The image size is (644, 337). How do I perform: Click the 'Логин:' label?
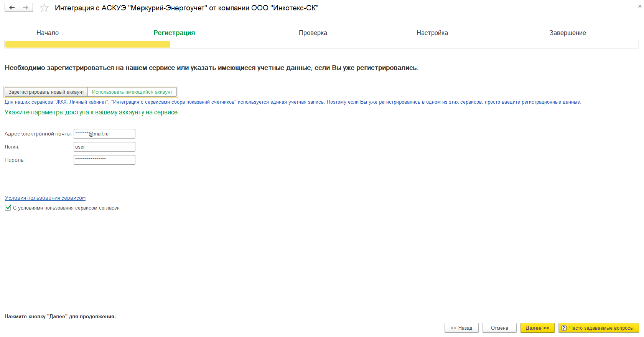pos(12,147)
